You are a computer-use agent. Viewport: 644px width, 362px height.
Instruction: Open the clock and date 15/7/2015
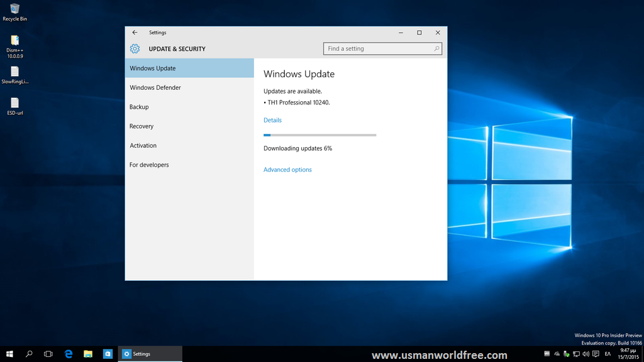tap(628, 354)
